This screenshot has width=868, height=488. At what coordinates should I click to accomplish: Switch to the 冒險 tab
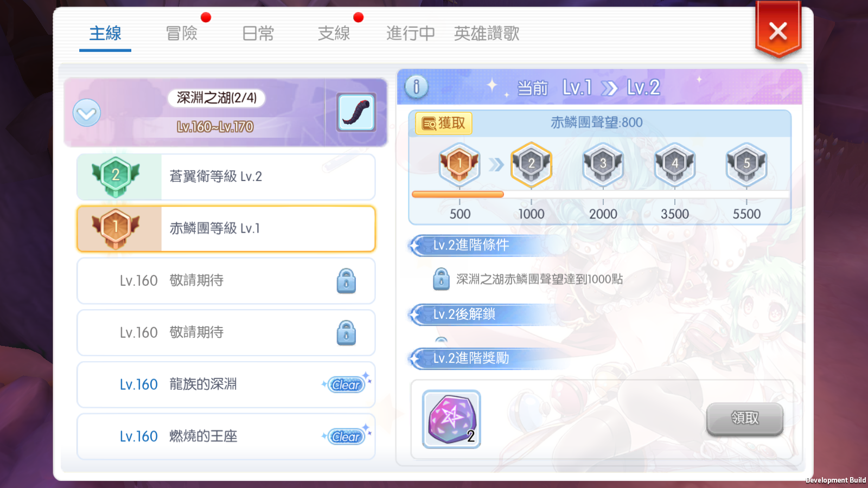[x=182, y=34]
